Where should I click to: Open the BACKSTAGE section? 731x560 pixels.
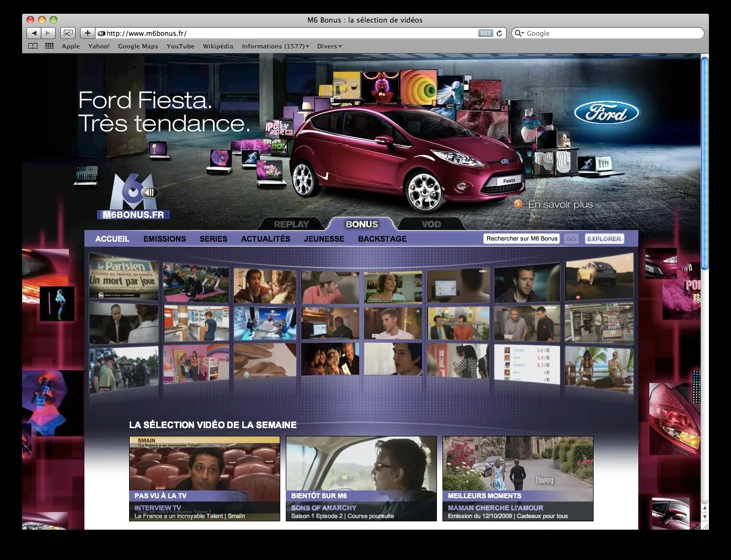pyautogui.click(x=382, y=239)
